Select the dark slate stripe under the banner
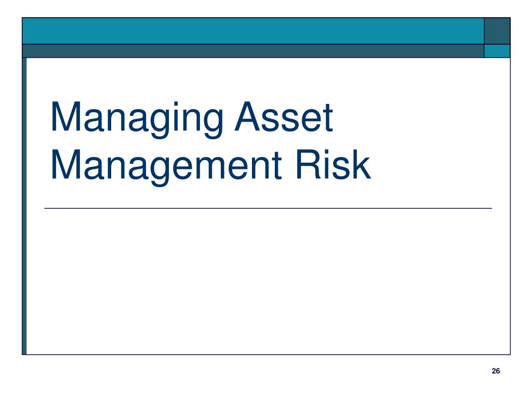 point(253,51)
